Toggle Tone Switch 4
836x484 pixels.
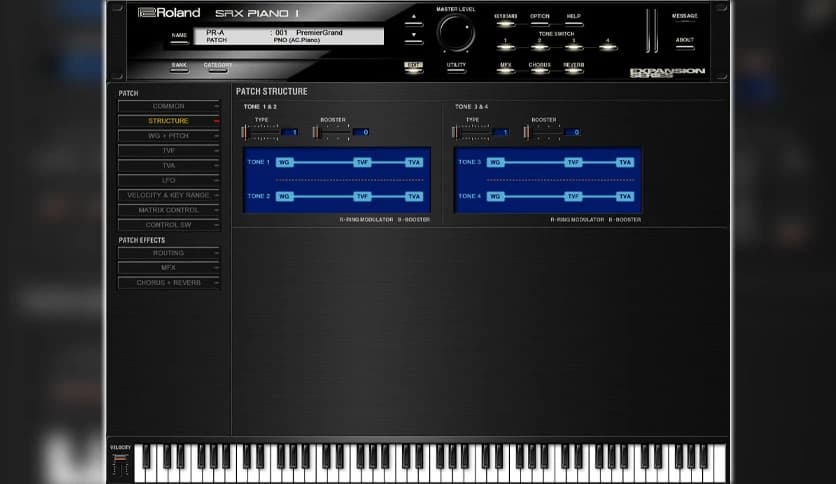pyautogui.click(x=607, y=45)
